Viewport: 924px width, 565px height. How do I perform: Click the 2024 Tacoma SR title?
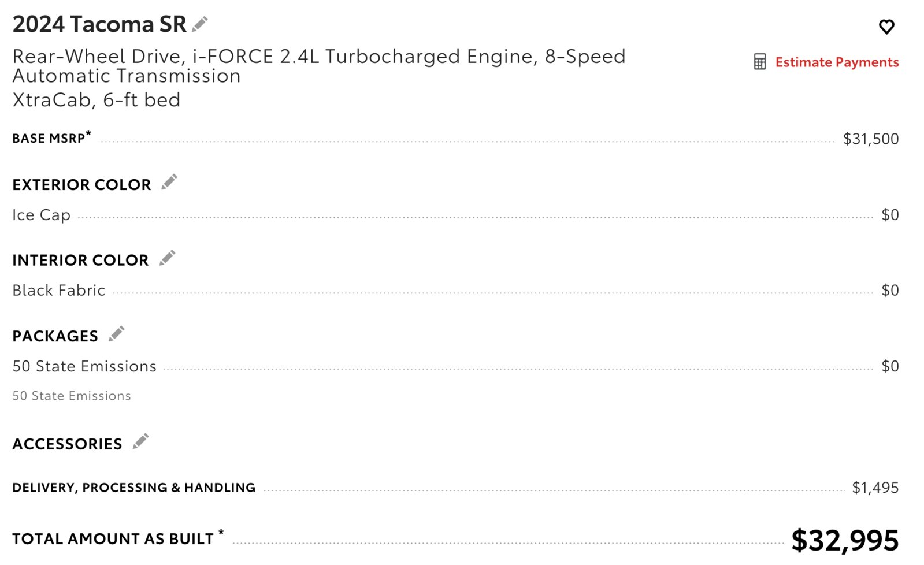pyautogui.click(x=99, y=24)
